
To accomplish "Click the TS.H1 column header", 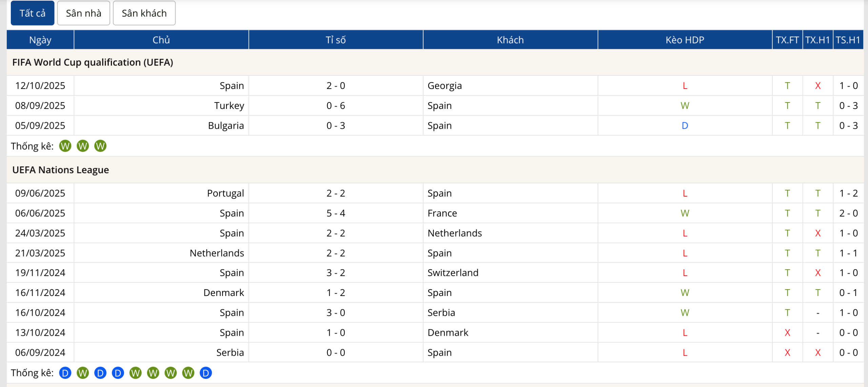I will (849, 40).
